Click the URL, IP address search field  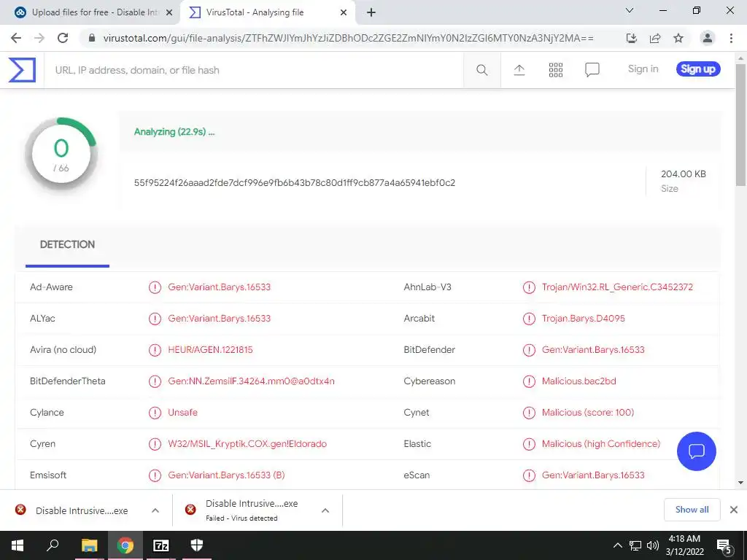pos(253,70)
